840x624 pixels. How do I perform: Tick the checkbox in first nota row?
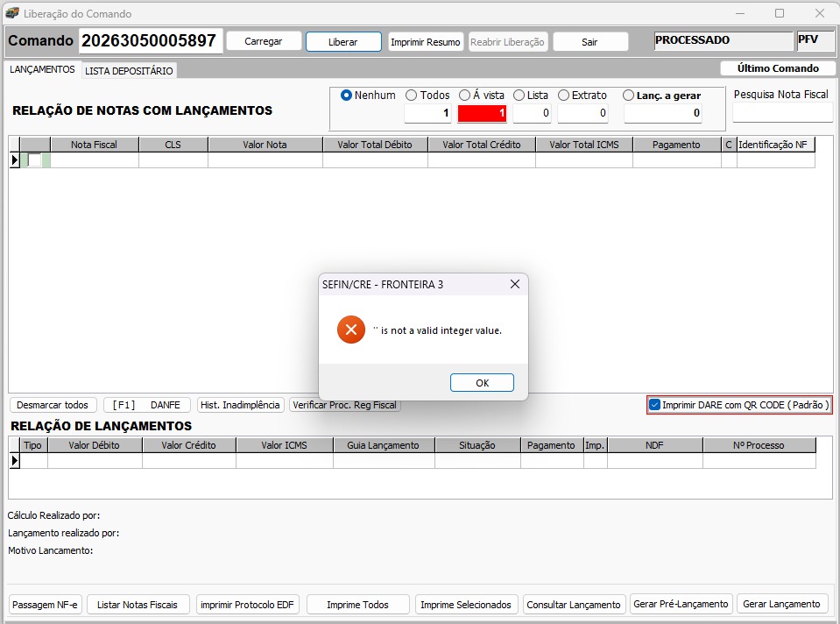(x=34, y=160)
